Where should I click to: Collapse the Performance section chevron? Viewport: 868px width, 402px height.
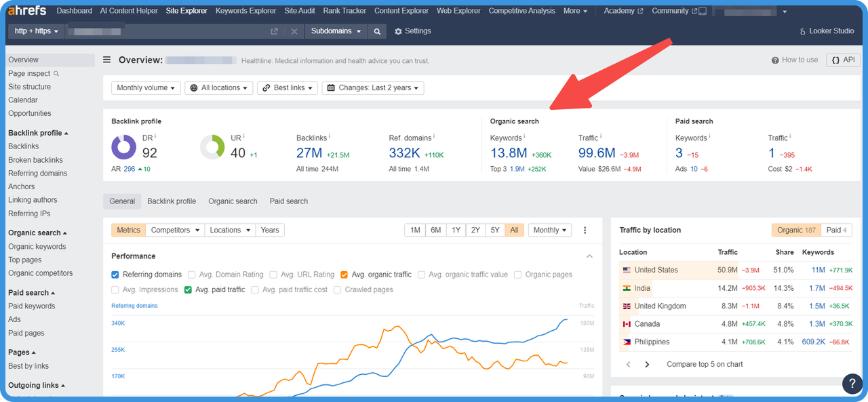coord(589,256)
